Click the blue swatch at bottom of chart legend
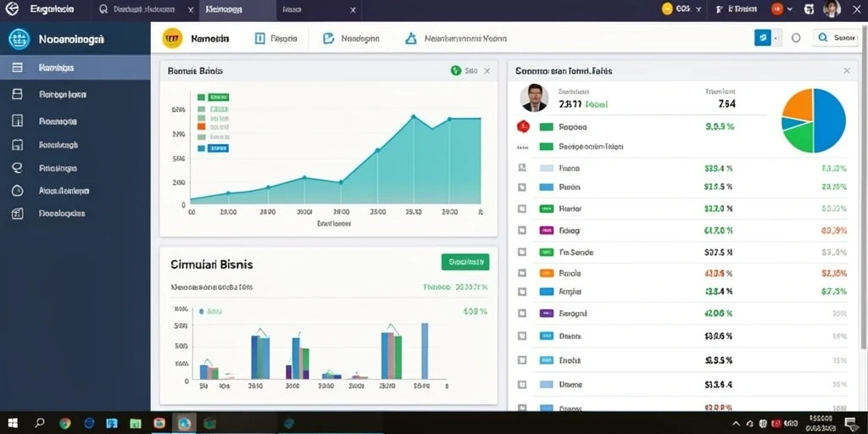The height and width of the screenshot is (434, 868). 202,147
